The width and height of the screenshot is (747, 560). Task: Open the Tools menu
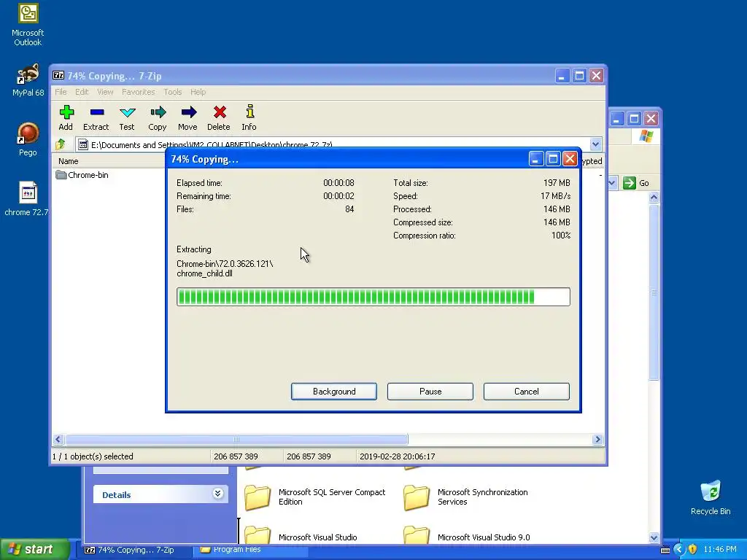click(x=172, y=92)
